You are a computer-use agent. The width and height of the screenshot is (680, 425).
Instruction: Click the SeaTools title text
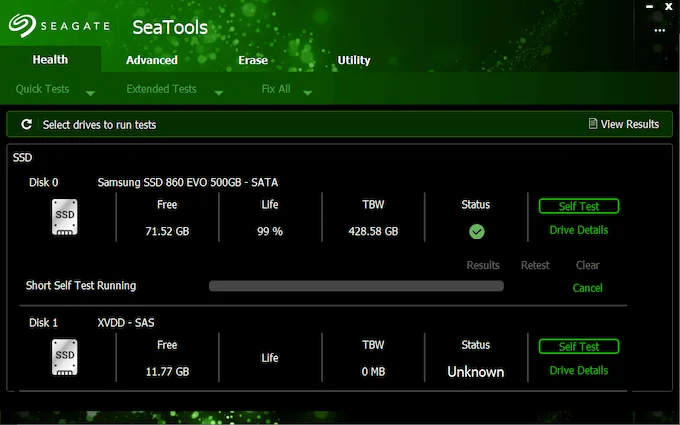click(170, 27)
